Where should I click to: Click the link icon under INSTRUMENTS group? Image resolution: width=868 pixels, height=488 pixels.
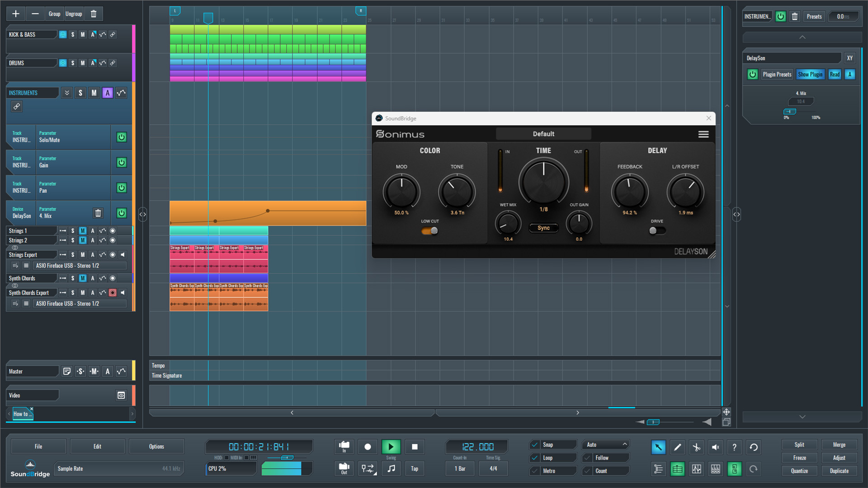point(17,107)
